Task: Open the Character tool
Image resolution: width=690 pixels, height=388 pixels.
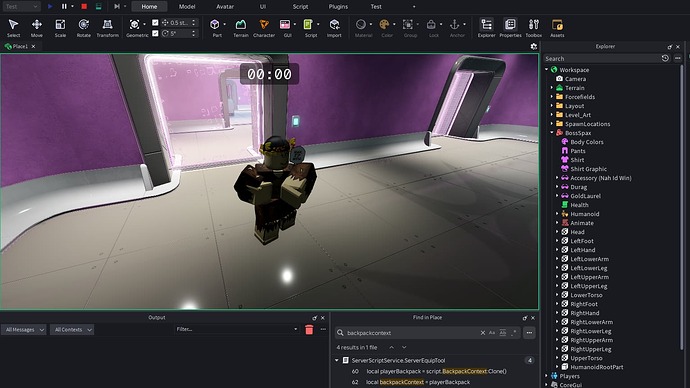Action: point(264,28)
